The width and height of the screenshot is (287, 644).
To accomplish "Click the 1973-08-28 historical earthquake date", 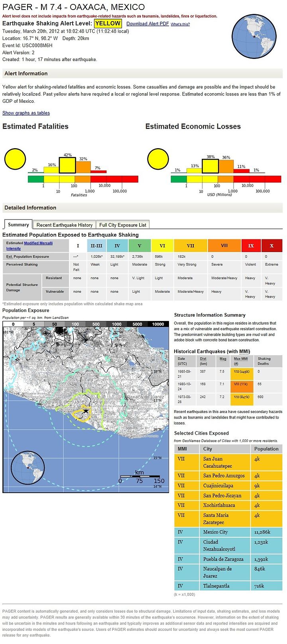I will tap(185, 399).
